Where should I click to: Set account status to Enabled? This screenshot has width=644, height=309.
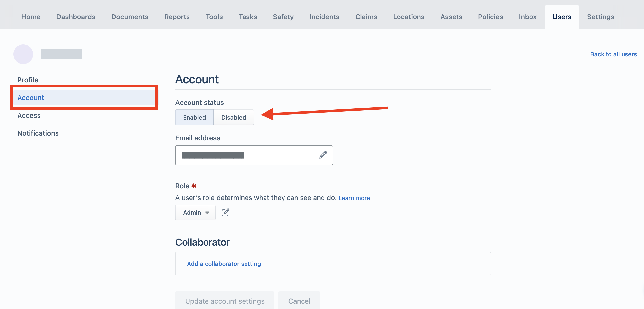(194, 117)
